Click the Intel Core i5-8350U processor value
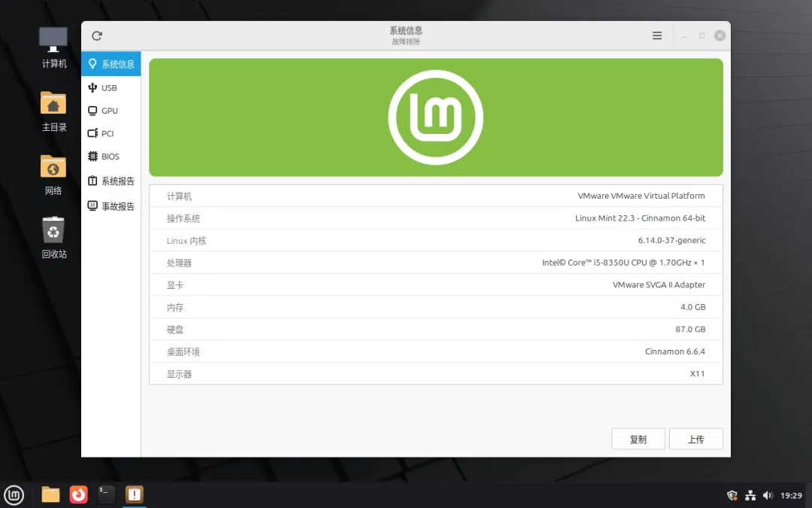 tap(623, 263)
